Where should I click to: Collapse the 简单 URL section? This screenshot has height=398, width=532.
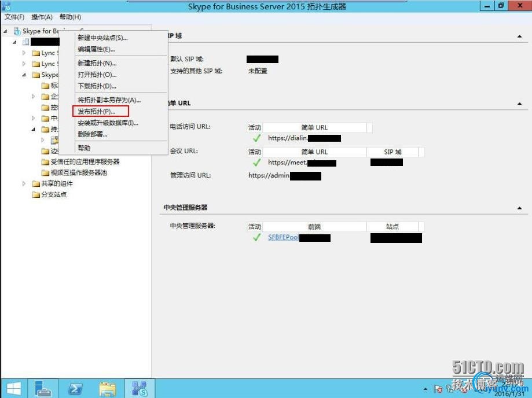tap(519, 104)
